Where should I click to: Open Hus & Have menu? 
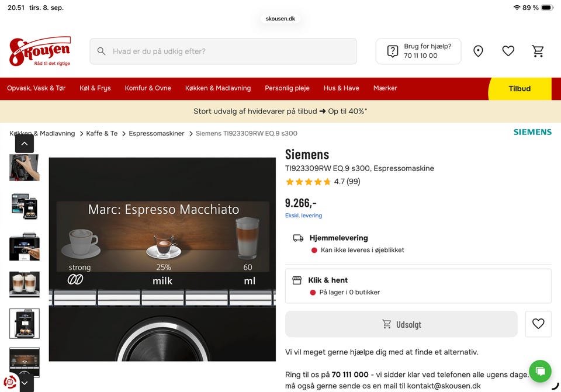[341, 88]
